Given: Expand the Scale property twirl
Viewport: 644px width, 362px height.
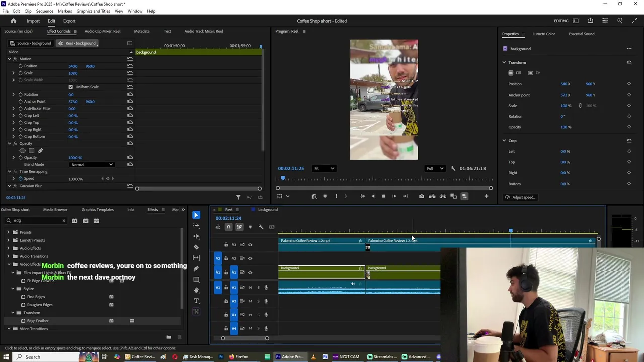Looking at the screenshot, I should [x=14, y=73].
